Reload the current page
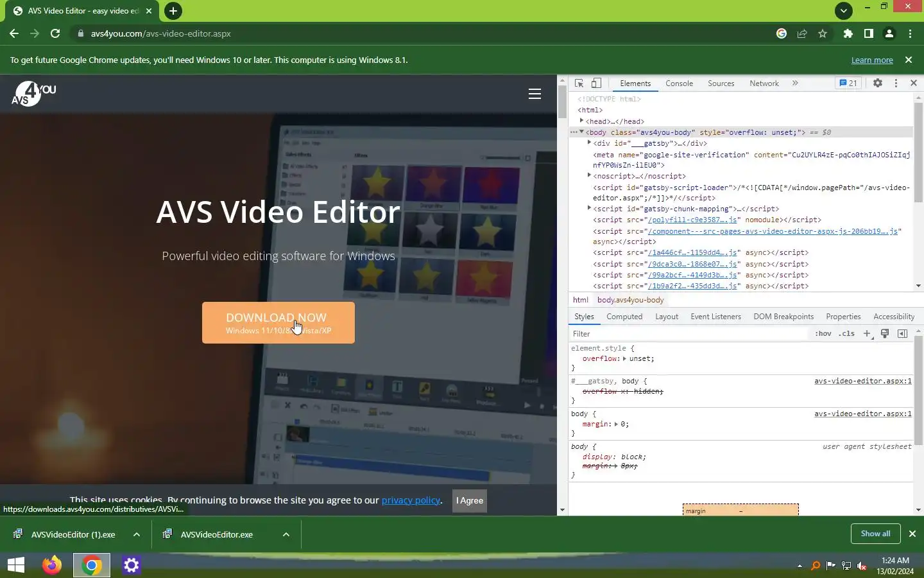Image resolution: width=924 pixels, height=578 pixels. 55,33
